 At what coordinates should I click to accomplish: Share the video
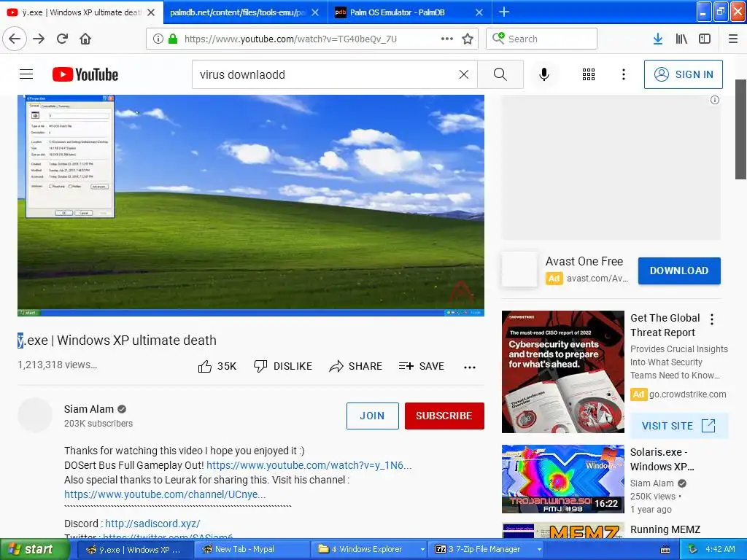click(x=356, y=366)
